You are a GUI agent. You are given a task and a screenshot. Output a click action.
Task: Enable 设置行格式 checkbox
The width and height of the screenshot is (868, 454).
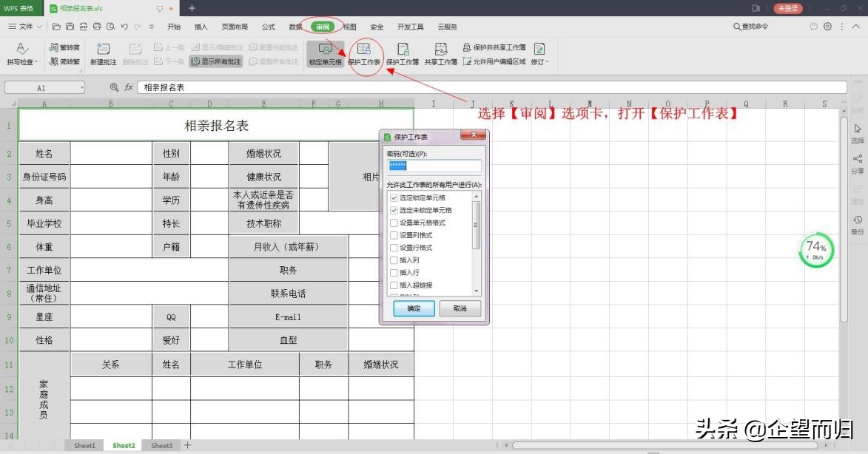pyautogui.click(x=394, y=248)
